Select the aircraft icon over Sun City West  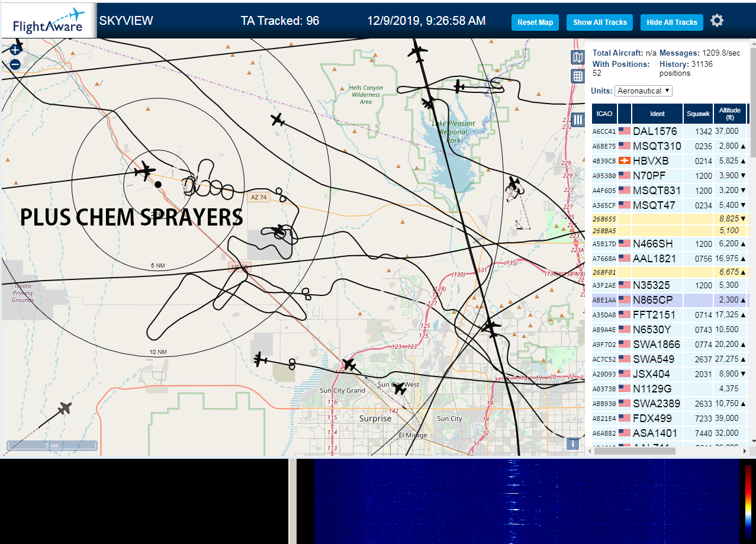400,389
